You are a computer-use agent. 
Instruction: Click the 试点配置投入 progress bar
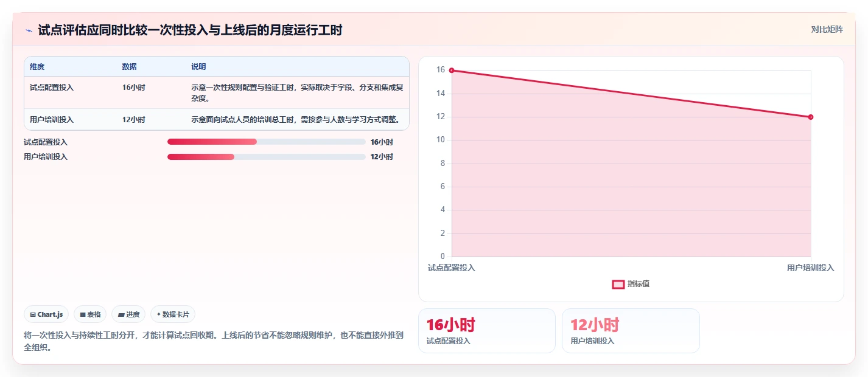point(266,142)
